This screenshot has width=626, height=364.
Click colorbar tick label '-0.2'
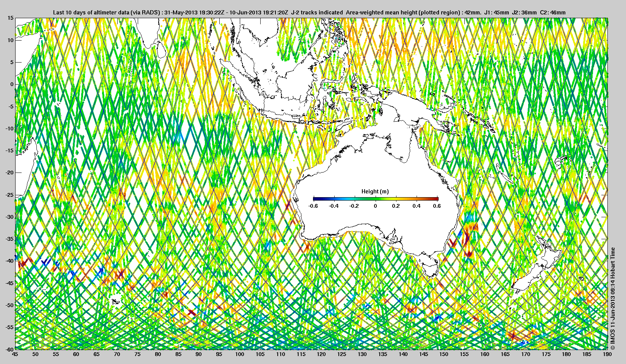(x=354, y=206)
